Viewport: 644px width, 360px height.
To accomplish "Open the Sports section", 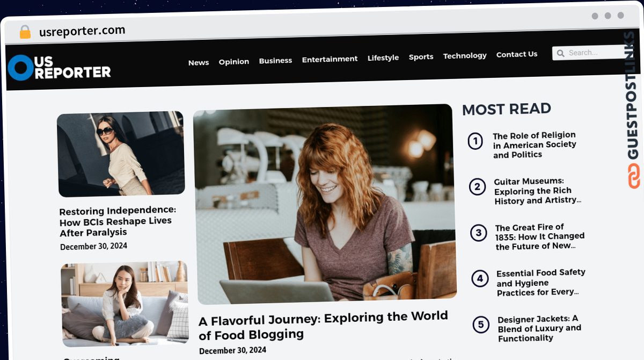I will 421,57.
